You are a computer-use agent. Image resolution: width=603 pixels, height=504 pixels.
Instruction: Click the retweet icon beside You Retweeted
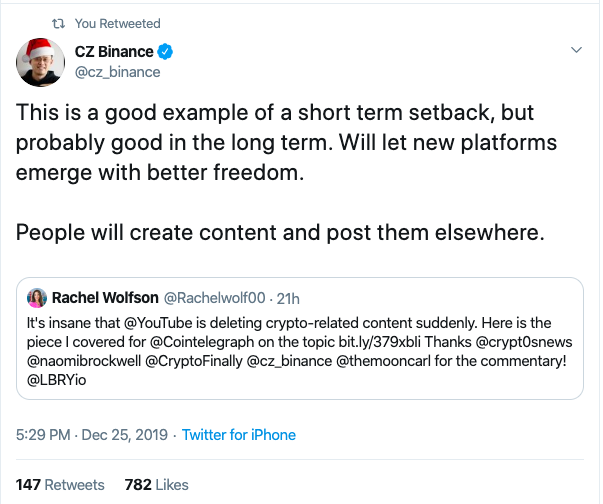click(x=58, y=24)
